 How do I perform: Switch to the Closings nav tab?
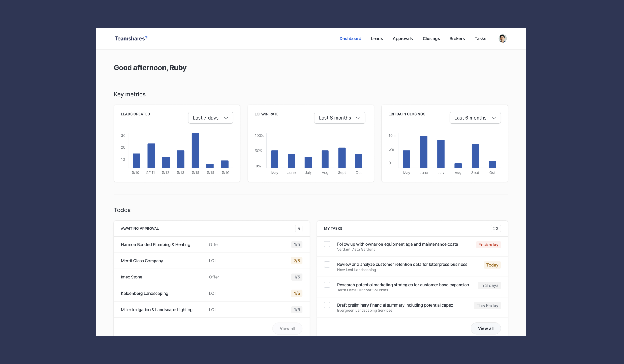[x=431, y=38]
